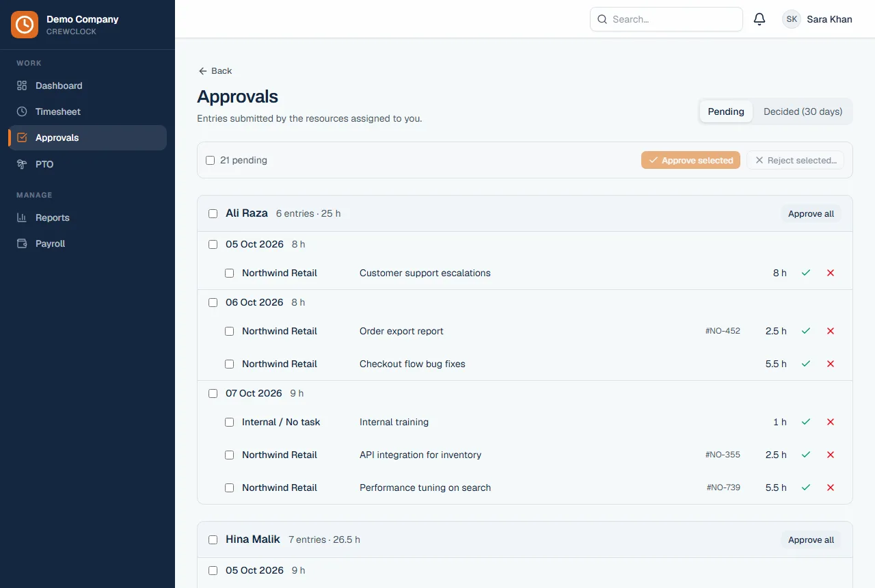The image size is (875, 588).
Task: Reject the Order export report entry
Action: click(x=831, y=331)
